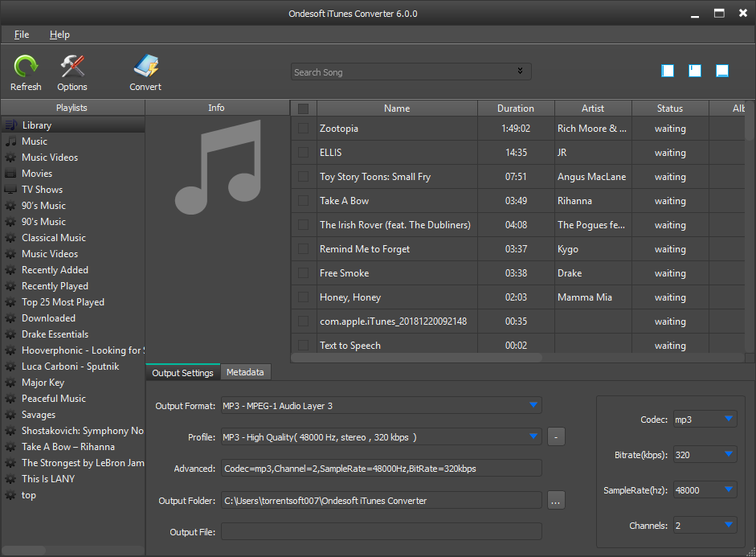The height and width of the screenshot is (557, 756).
Task: Click gear icon beside This Is LANY
Action: point(10,479)
